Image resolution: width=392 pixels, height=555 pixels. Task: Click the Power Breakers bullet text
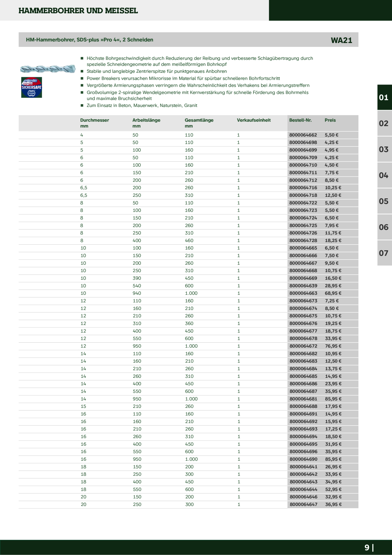[183, 78]
